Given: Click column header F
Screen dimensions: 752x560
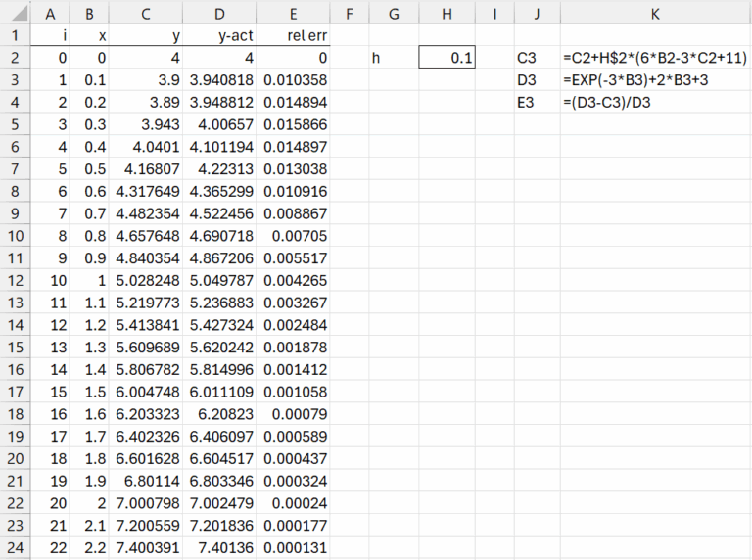Looking at the screenshot, I should click(x=350, y=14).
